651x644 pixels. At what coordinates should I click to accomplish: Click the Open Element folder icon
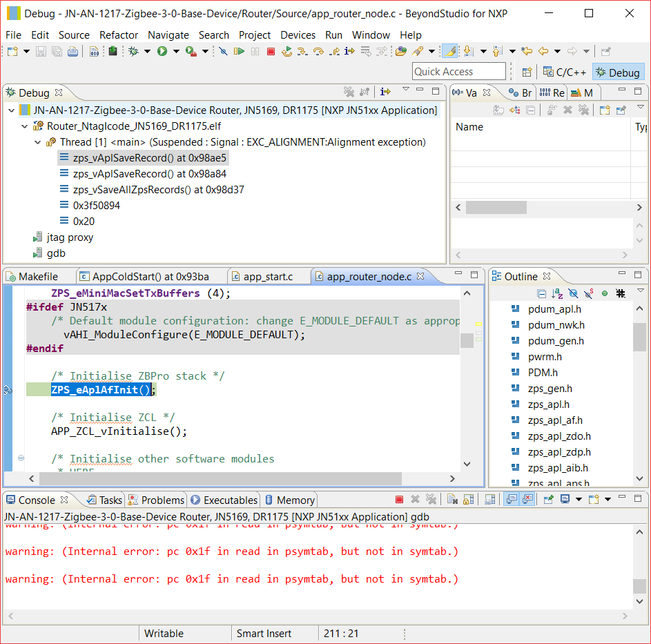(400, 52)
